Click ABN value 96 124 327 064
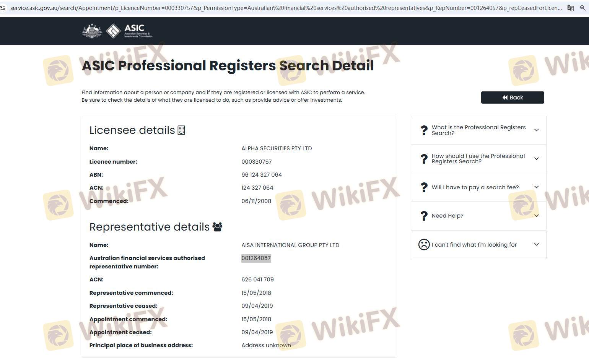Screen dimensions: 589x364 262,175
